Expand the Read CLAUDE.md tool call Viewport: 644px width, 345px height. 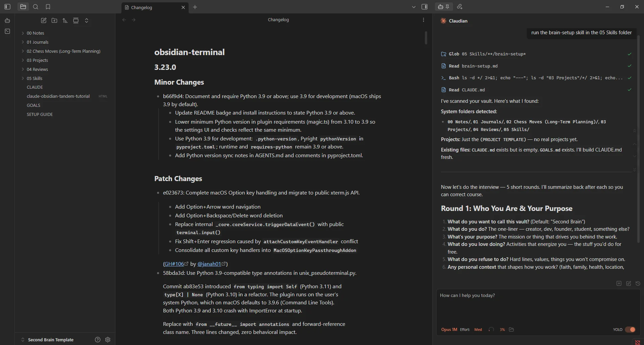coord(536,90)
